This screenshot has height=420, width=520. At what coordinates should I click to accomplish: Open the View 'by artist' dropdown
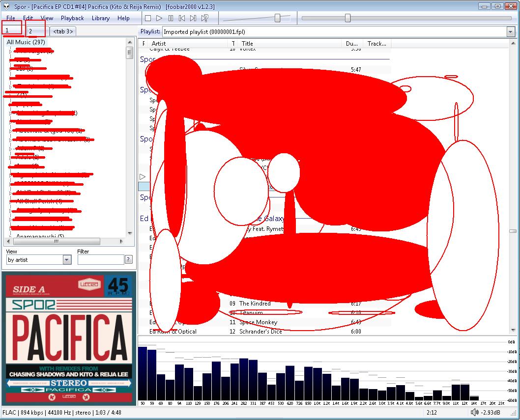pyautogui.click(x=67, y=260)
